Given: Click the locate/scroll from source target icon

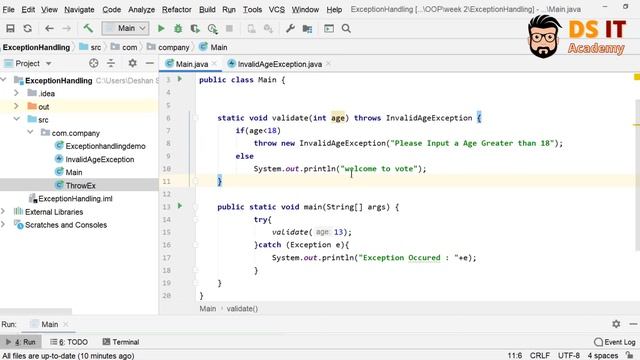Looking at the screenshot, I should tap(93, 63).
